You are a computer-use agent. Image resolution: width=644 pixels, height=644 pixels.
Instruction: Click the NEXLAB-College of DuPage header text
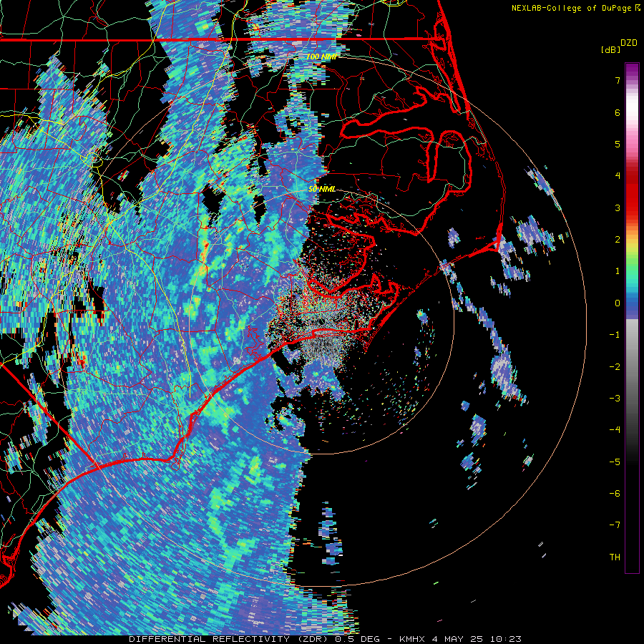click(576, 8)
